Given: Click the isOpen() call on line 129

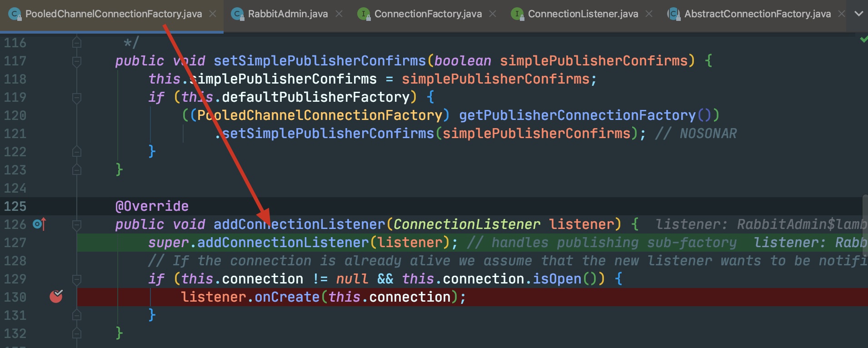Looking at the screenshot, I should click(x=565, y=279).
